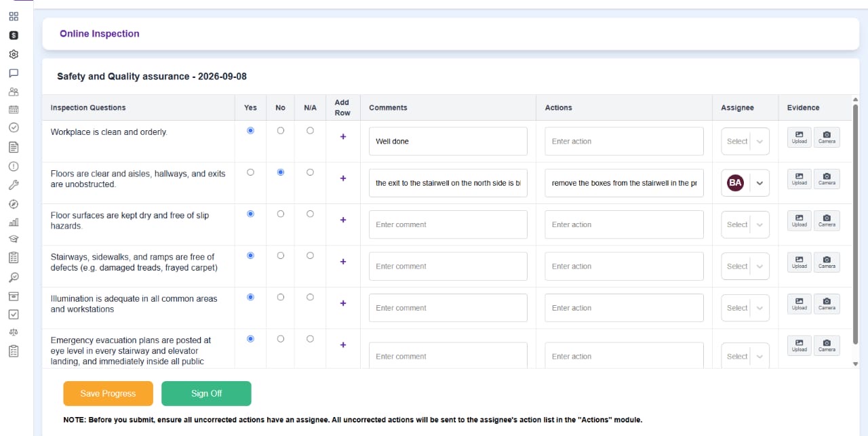Click the 'Evidence' column header

tap(804, 108)
